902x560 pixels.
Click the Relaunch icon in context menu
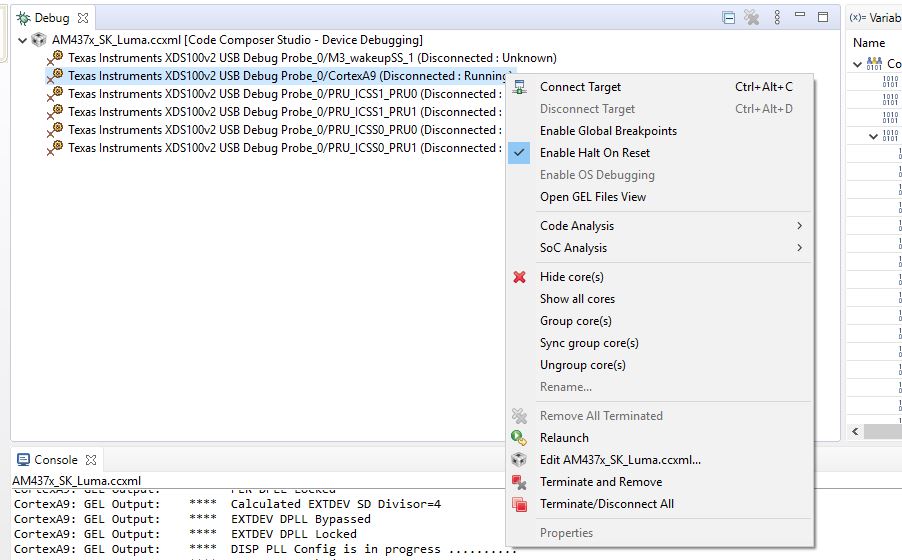519,438
